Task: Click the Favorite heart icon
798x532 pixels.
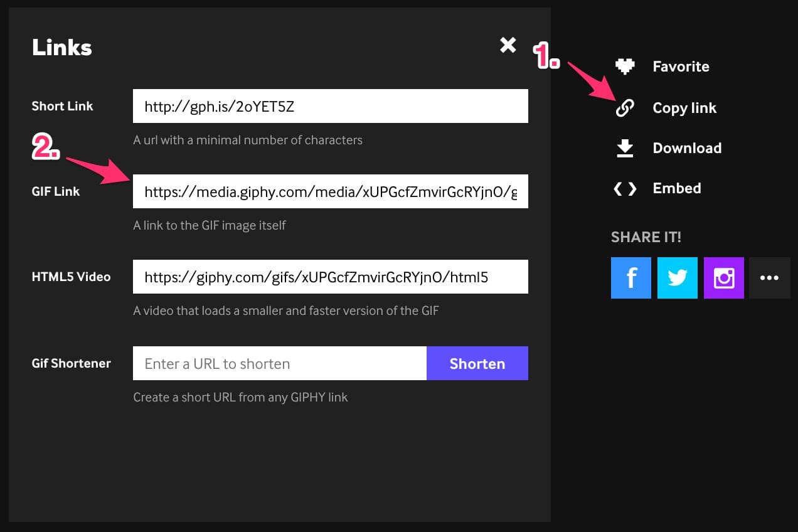Action: point(625,66)
